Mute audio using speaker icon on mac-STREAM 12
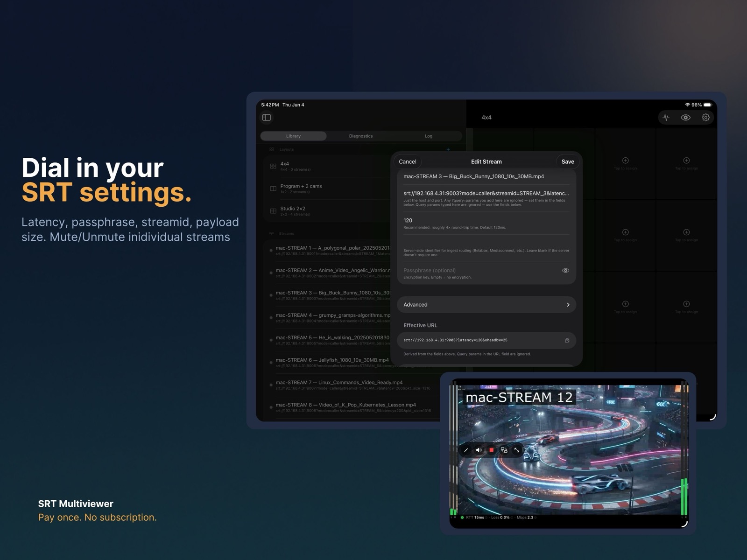Screen dimensions: 747x560 [479, 450]
